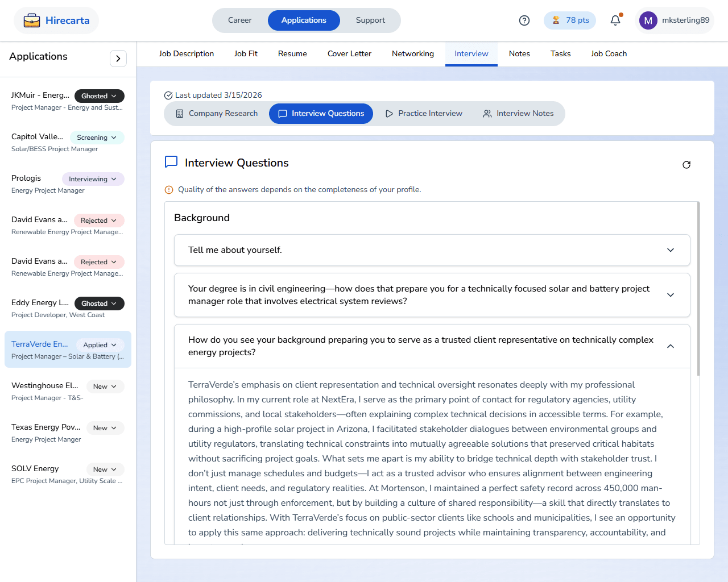This screenshot has height=582, width=728.
Task: Collapse the Applications sidebar panel
Action: [118, 59]
